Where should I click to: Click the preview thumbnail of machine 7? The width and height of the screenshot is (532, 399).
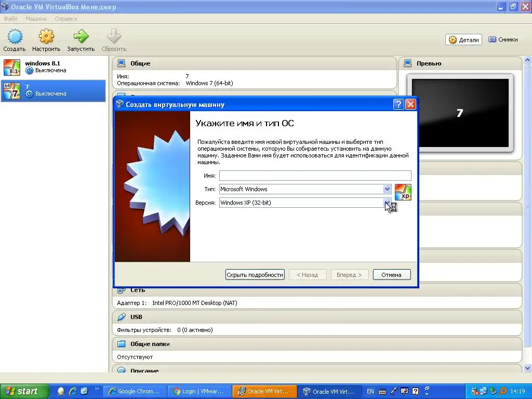460,113
